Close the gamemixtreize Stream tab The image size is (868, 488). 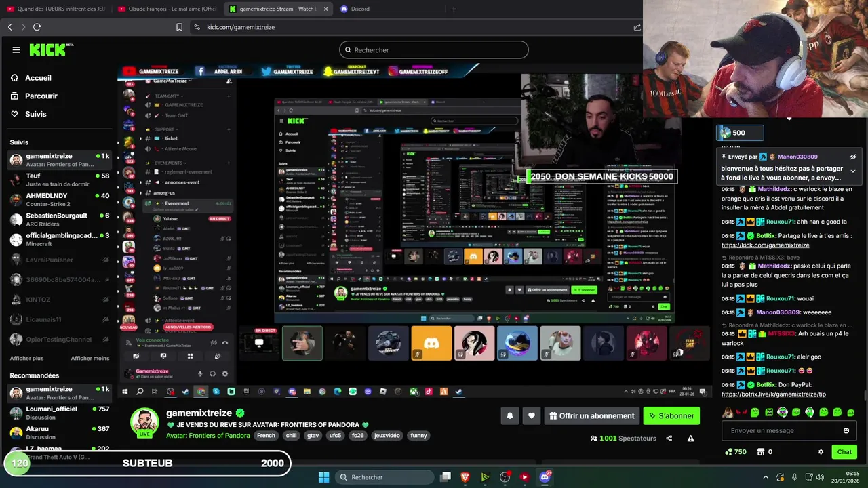pyautogui.click(x=325, y=9)
